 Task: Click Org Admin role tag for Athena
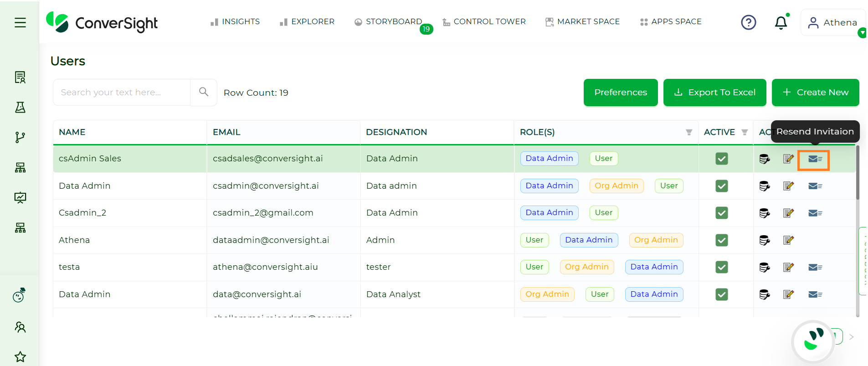pos(656,240)
